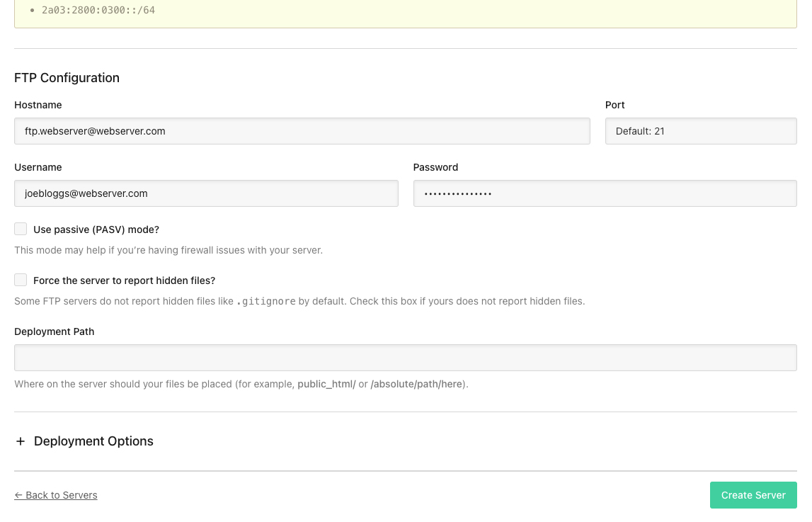This screenshot has height=522, width=812.
Task: Click the Deployment Path label
Action: (55, 331)
